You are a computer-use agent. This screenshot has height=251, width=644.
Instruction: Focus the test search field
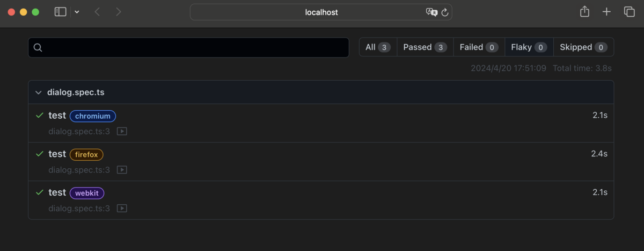pyautogui.click(x=188, y=47)
